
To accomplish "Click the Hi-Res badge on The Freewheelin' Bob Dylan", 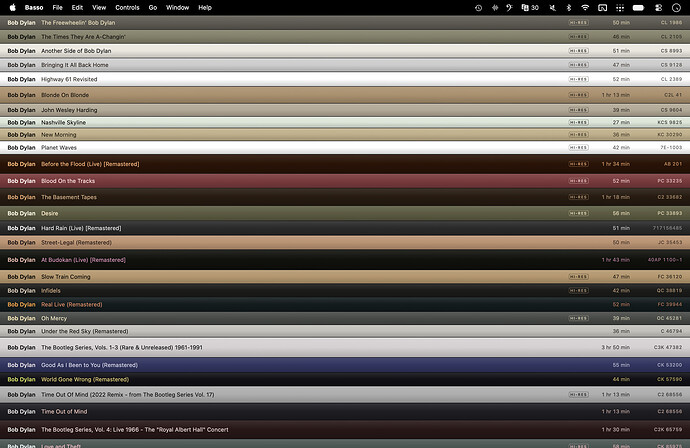I will pos(578,22).
